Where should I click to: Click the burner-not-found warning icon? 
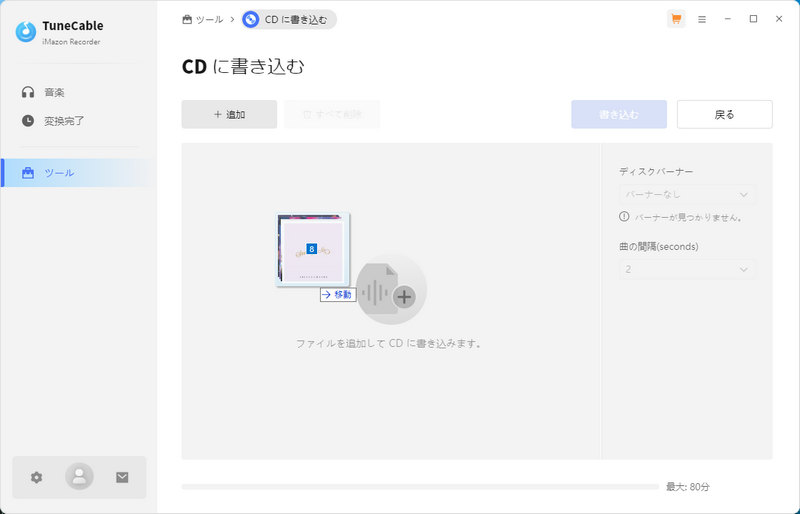624,216
